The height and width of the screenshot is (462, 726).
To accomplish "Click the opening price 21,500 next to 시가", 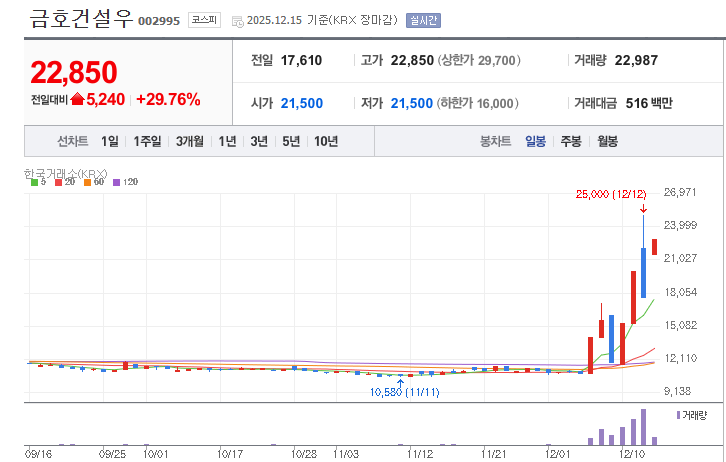I will (x=302, y=103).
